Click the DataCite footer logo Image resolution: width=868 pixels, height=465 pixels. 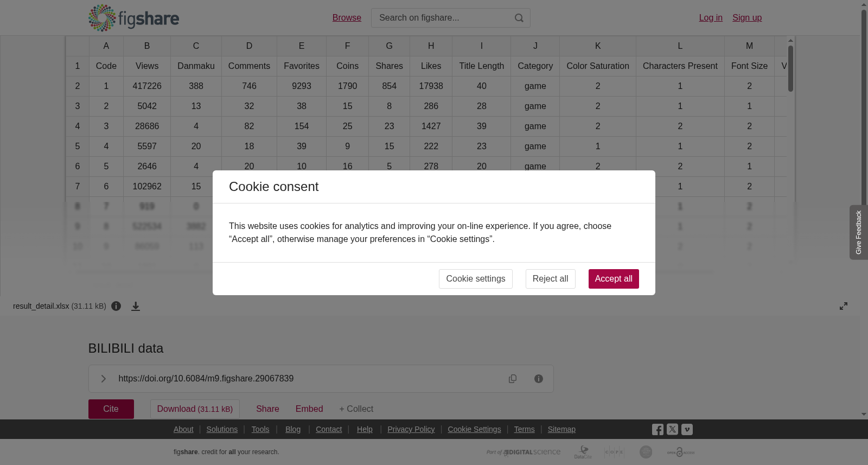[583, 452]
